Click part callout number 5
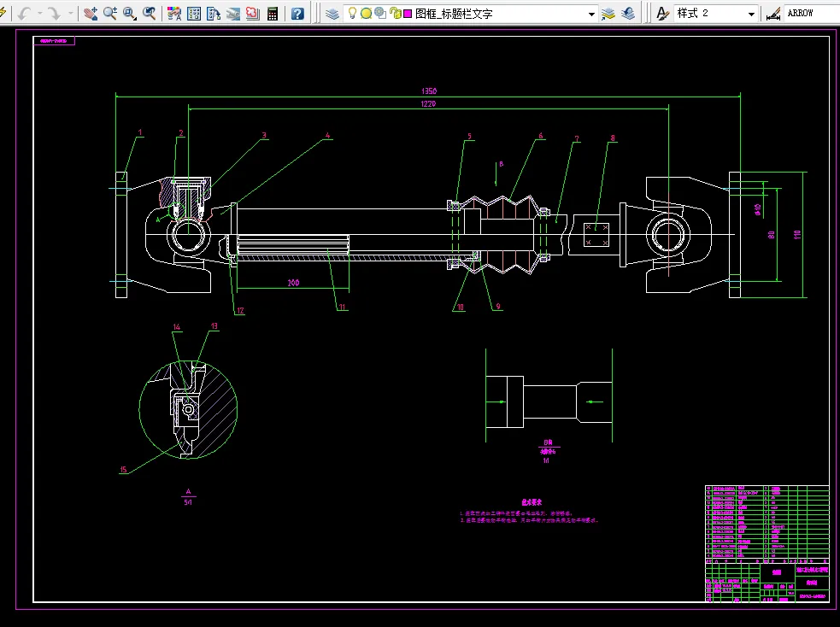 [469, 137]
